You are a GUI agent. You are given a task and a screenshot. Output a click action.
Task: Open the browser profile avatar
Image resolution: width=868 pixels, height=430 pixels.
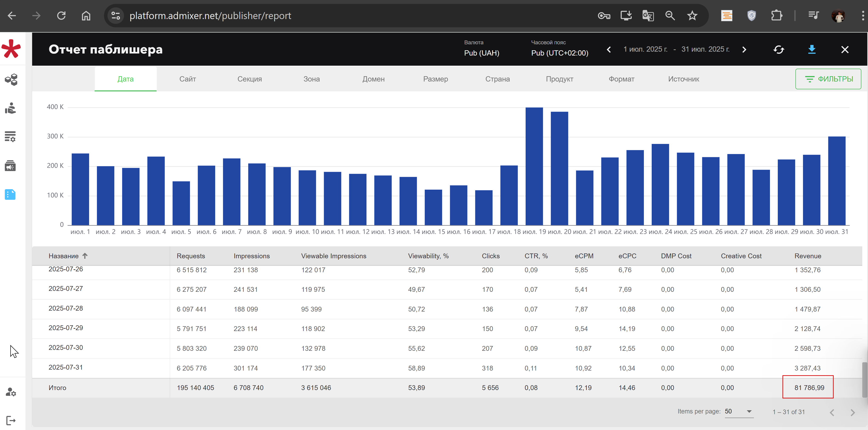click(838, 16)
